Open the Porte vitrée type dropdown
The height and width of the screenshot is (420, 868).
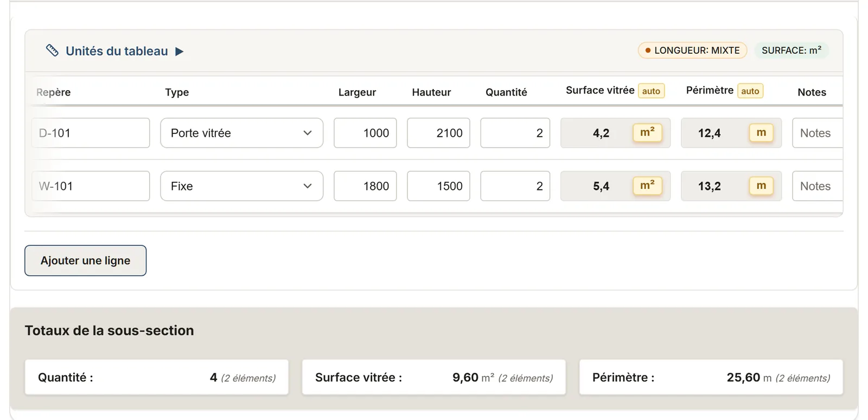(241, 133)
